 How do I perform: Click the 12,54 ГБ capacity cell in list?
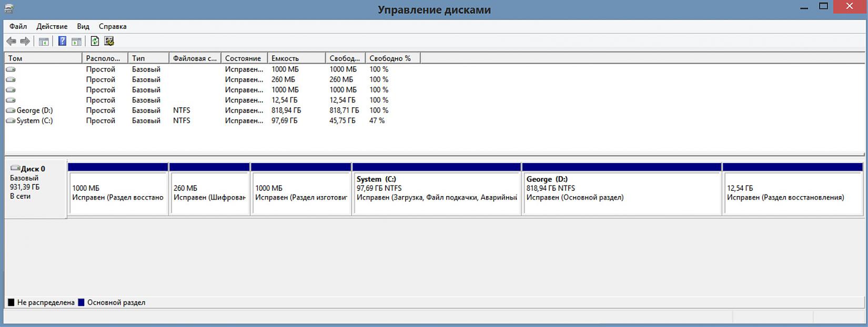point(285,100)
